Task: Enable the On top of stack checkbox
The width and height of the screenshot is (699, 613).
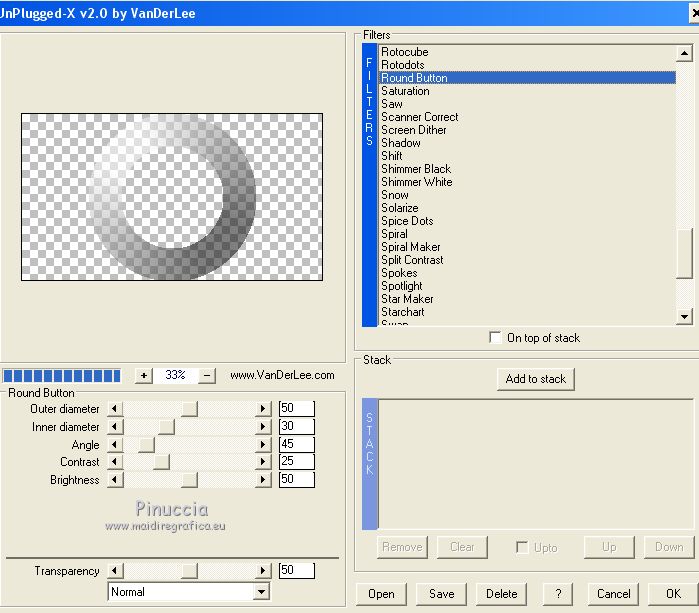Action: (495, 338)
